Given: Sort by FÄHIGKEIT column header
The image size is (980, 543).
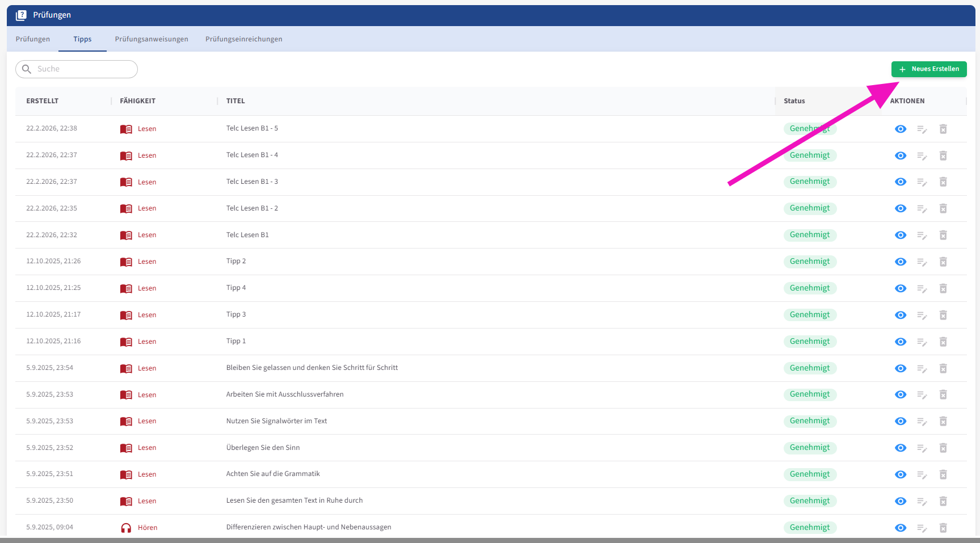Looking at the screenshot, I should [137, 101].
